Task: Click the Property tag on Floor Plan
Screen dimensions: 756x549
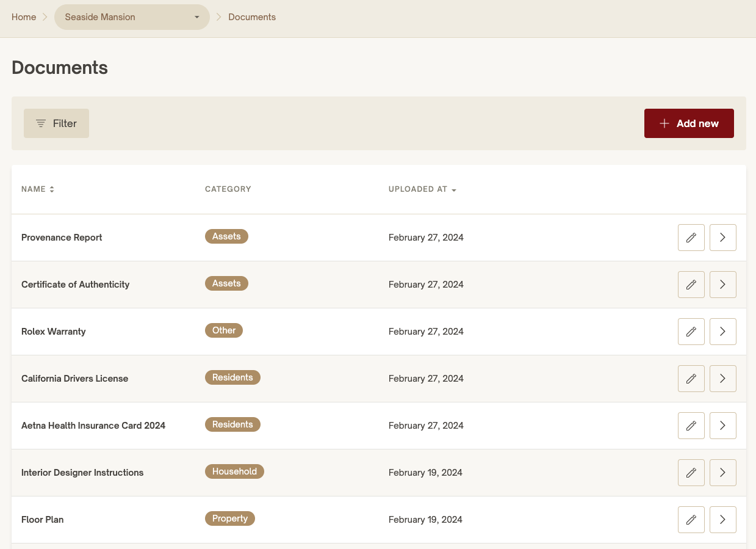Action: pyautogui.click(x=229, y=518)
